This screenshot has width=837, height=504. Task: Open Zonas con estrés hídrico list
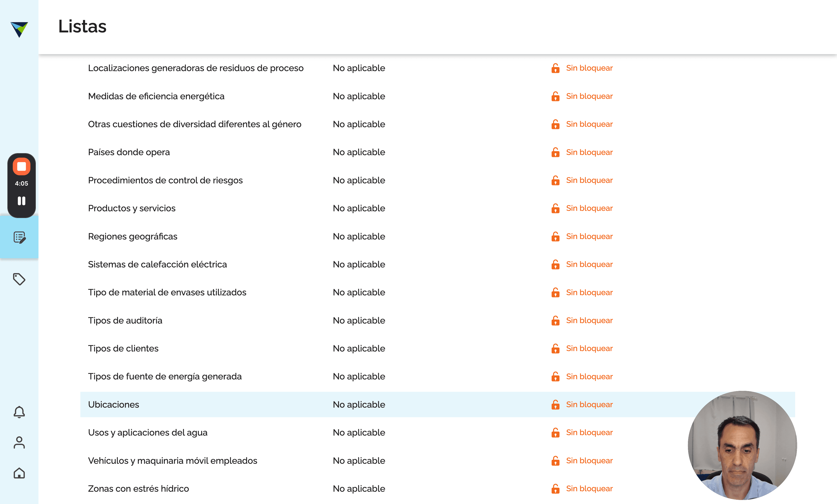[x=138, y=488]
